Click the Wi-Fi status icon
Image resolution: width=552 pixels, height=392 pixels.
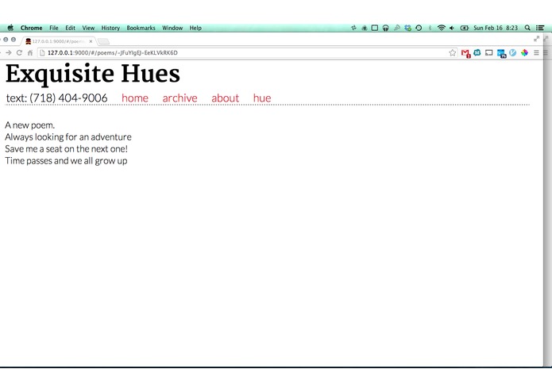tap(441, 28)
